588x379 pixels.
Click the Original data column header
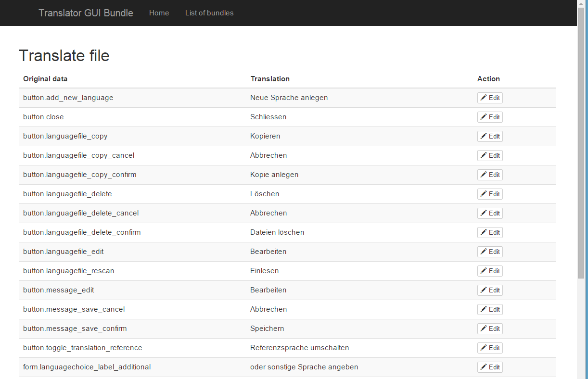[45, 79]
